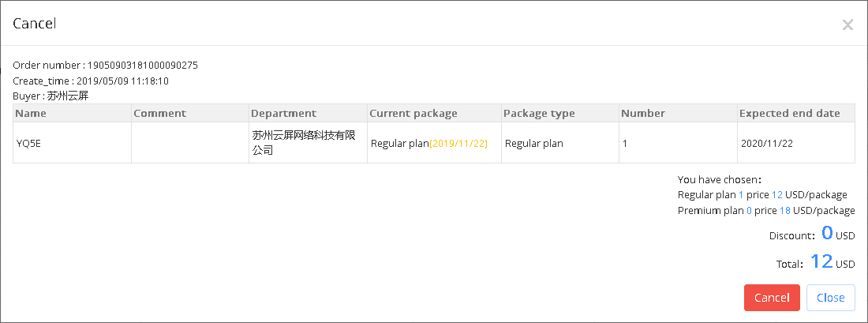This screenshot has height=323, width=868.
Task: Select the Package type column header
Action: point(560,113)
